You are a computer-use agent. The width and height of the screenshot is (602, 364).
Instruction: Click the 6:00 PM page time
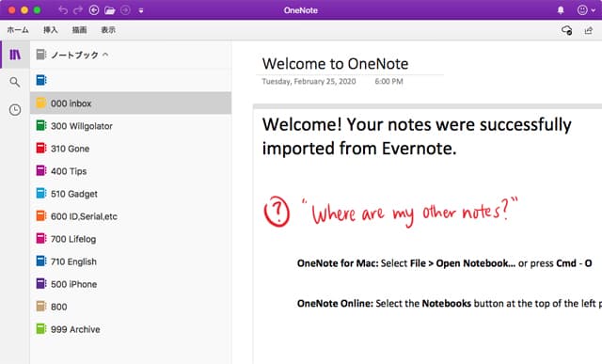click(x=388, y=82)
